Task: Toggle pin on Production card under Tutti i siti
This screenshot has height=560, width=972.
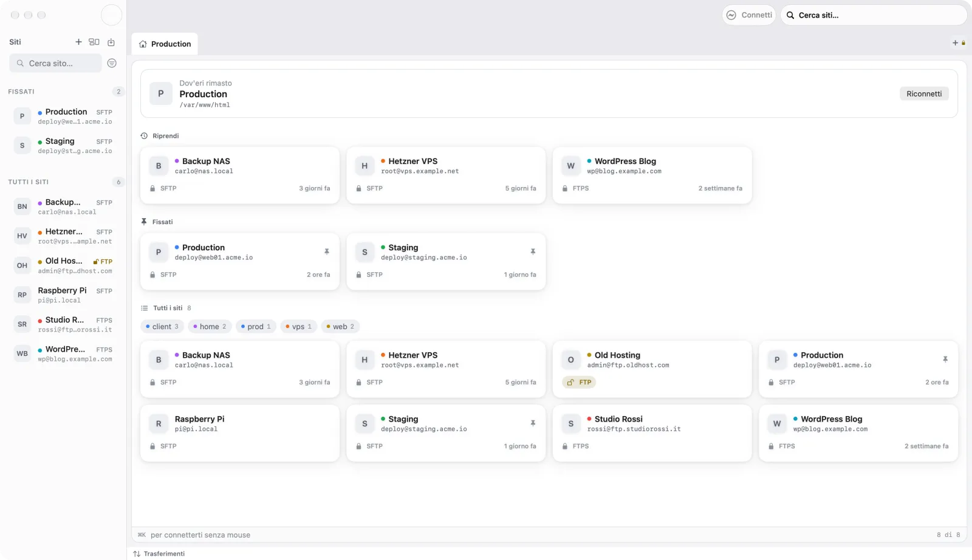Action: [x=945, y=360]
